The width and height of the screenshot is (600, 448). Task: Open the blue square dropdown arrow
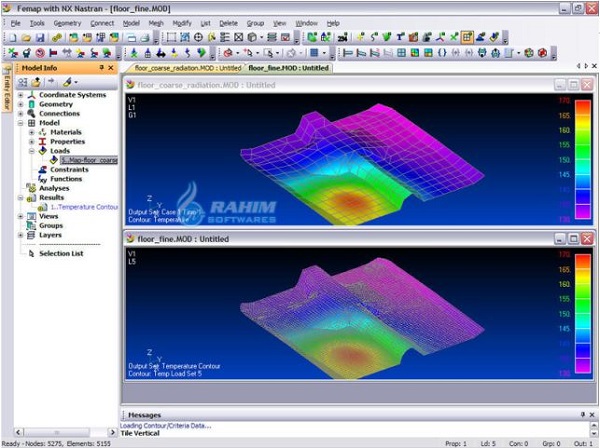click(x=324, y=53)
